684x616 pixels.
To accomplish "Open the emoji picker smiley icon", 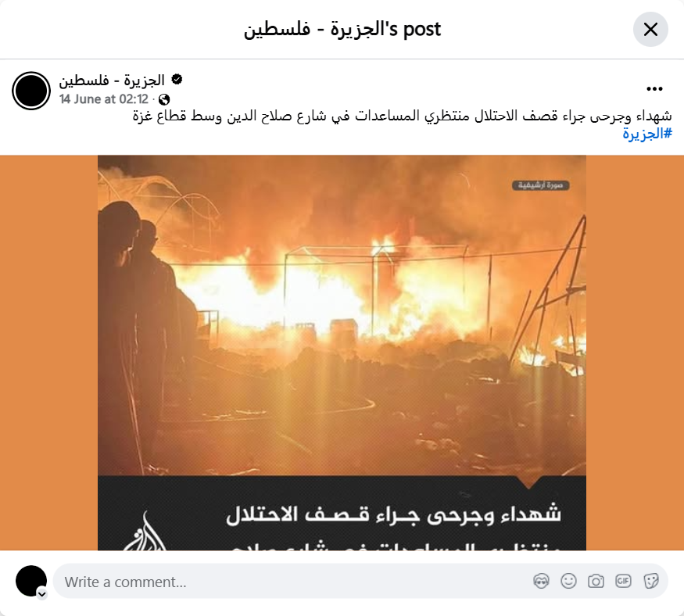I will (568, 581).
